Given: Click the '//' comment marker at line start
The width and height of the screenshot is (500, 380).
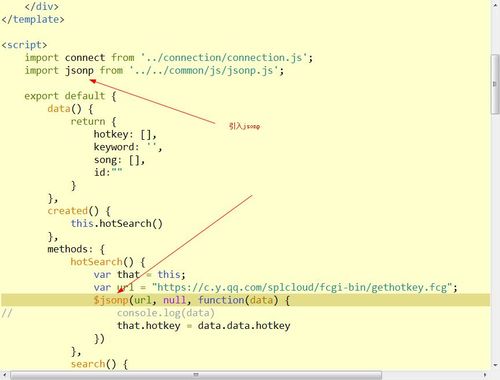Looking at the screenshot, I should pos(7,313).
